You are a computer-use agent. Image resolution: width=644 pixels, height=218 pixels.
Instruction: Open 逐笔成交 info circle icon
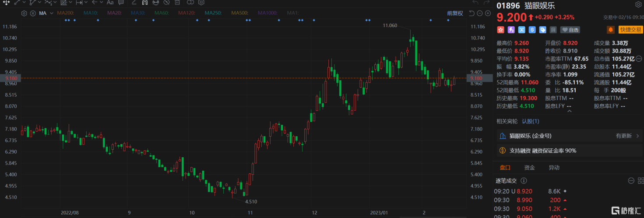(x=524, y=180)
